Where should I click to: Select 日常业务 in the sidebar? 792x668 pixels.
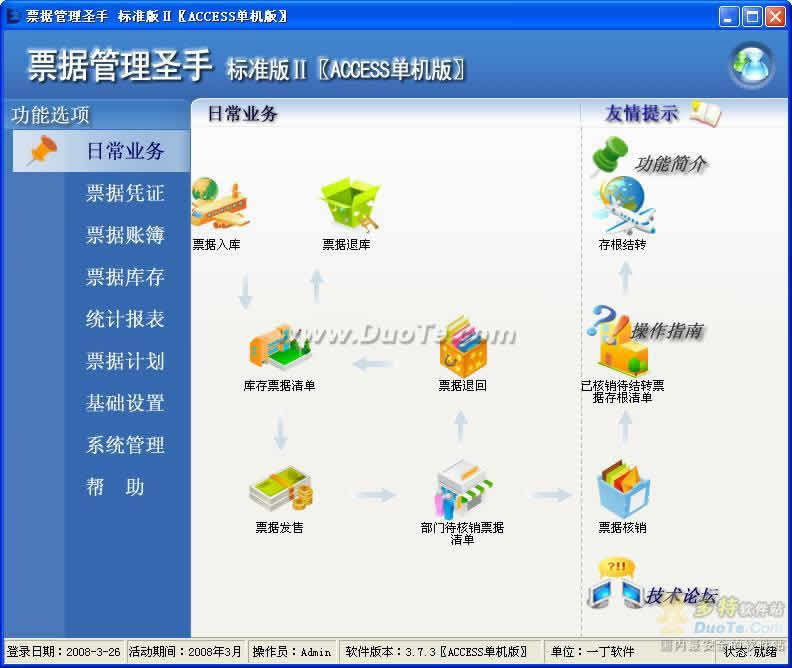125,152
